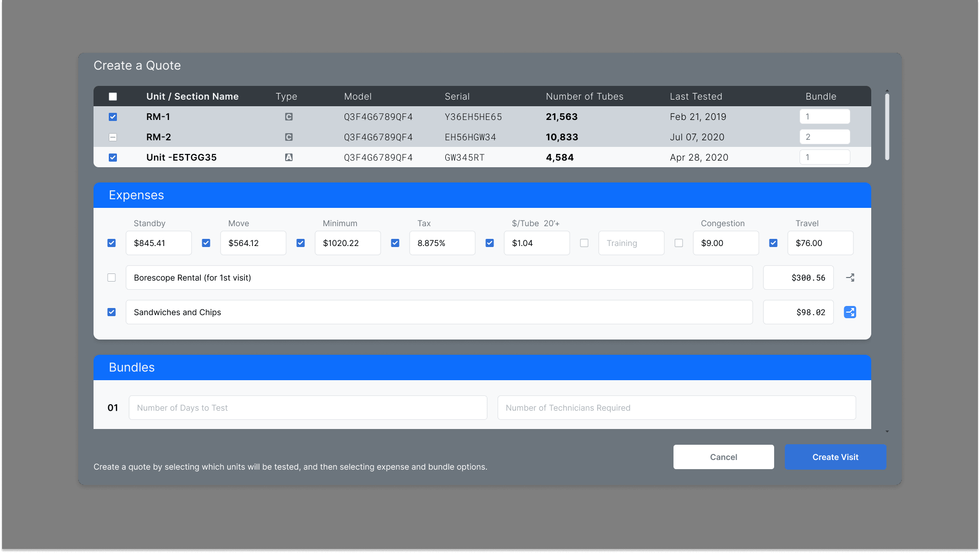Click the Feb 21, 2019 date
Image resolution: width=980 pixels, height=553 pixels.
[698, 117]
